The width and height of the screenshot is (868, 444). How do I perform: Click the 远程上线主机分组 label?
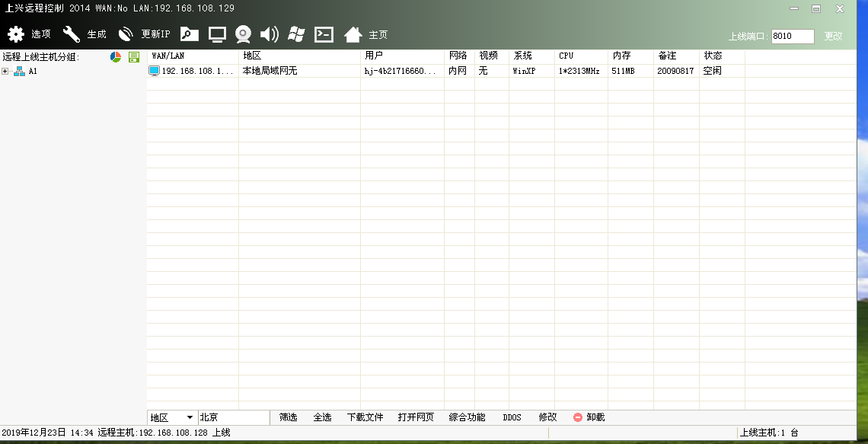pos(41,56)
